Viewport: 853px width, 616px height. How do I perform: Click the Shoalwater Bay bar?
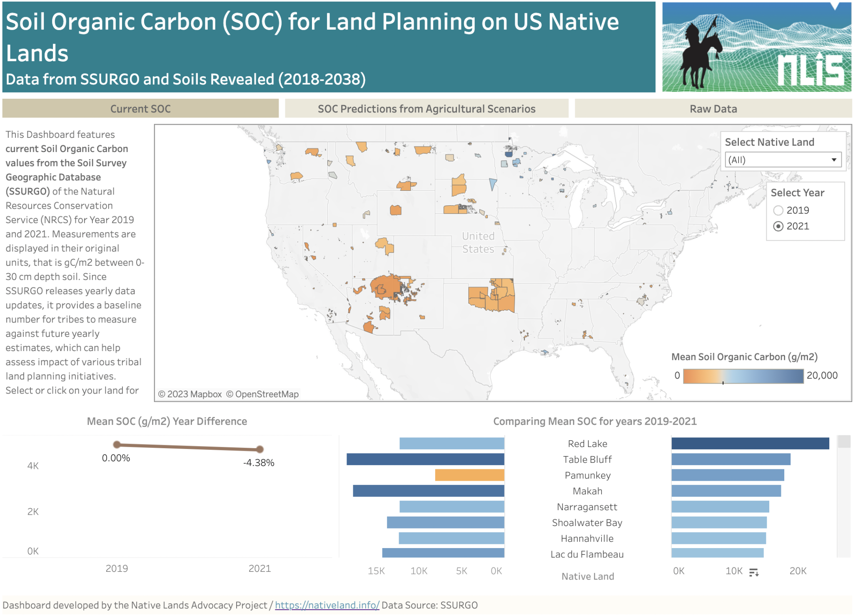click(719, 522)
